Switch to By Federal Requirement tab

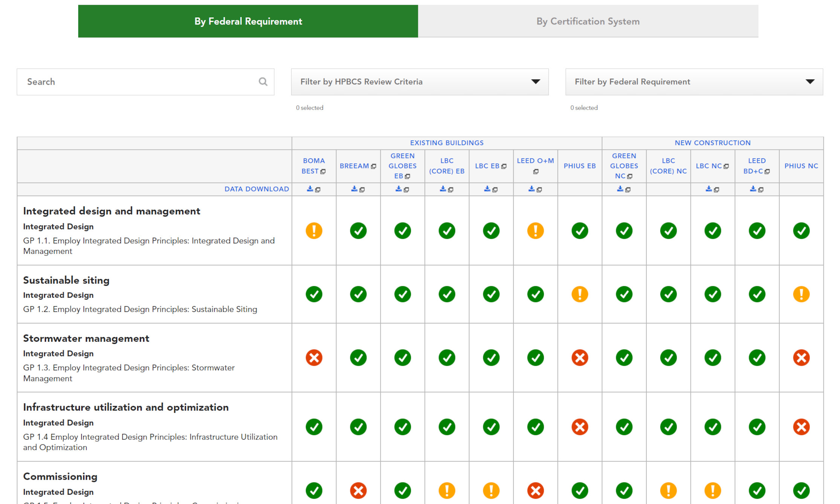point(248,21)
